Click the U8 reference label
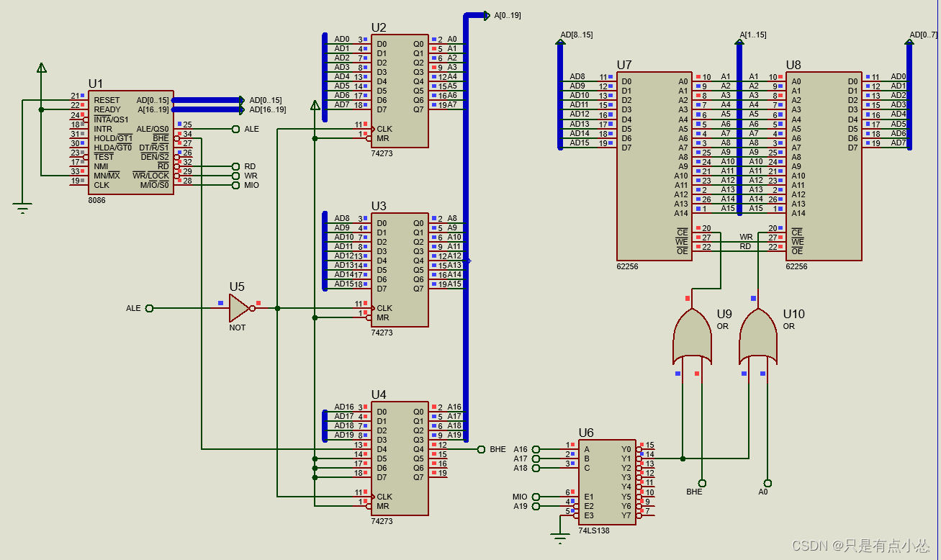The width and height of the screenshot is (941, 560). [x=793, y=65]
